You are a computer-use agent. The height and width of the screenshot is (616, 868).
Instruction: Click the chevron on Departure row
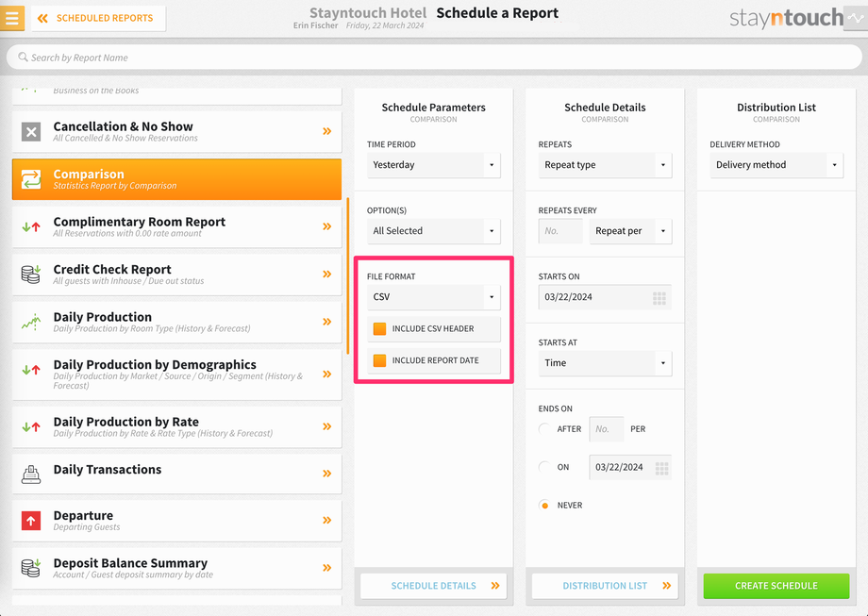pyautogui.click(x=327, y=521)
